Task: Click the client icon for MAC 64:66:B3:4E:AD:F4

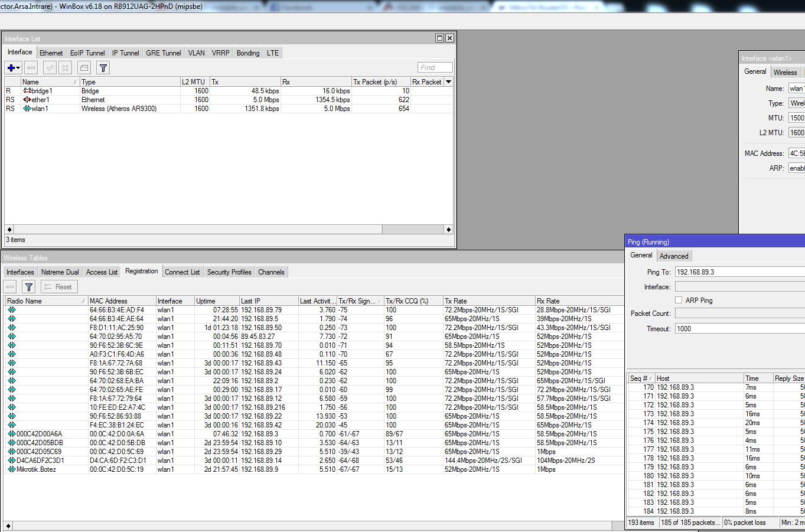Action: point(12,310)
